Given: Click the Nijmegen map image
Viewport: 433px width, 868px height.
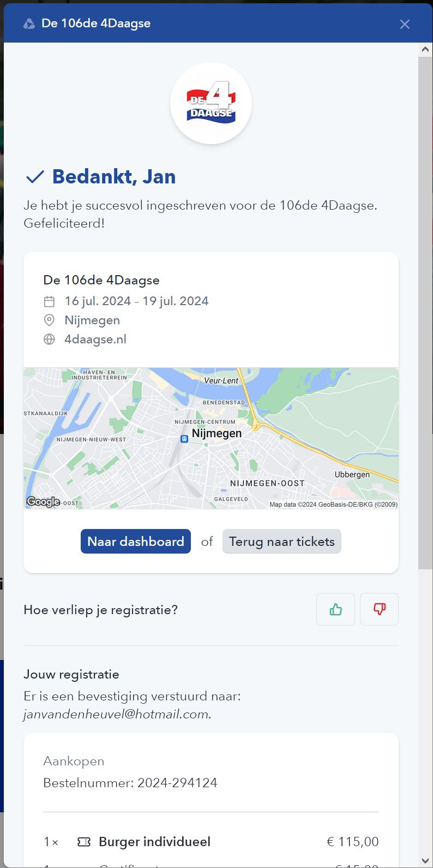Looking at the screenshot, I should 211,438.
